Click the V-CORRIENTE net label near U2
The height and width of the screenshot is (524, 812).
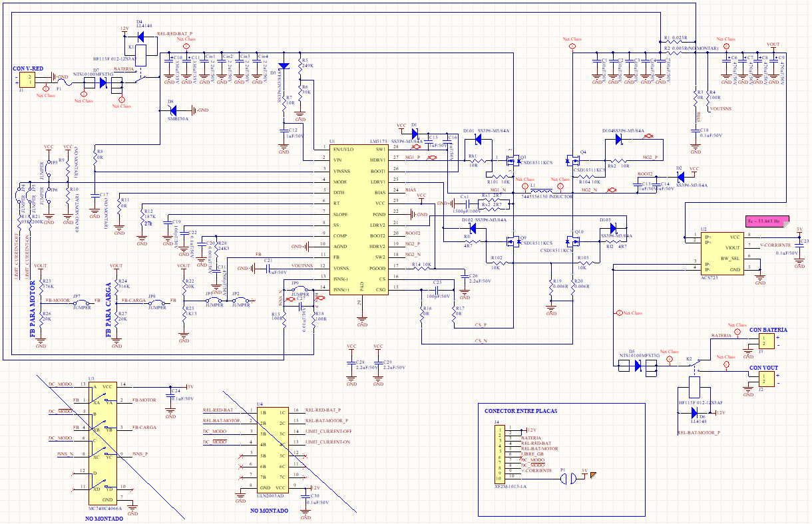click(x=775, y=245)
